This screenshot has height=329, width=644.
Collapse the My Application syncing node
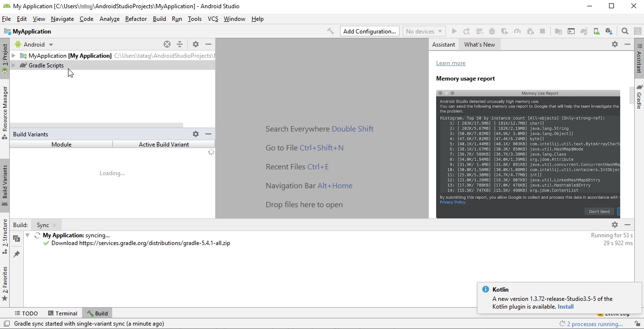pos(28,235)
